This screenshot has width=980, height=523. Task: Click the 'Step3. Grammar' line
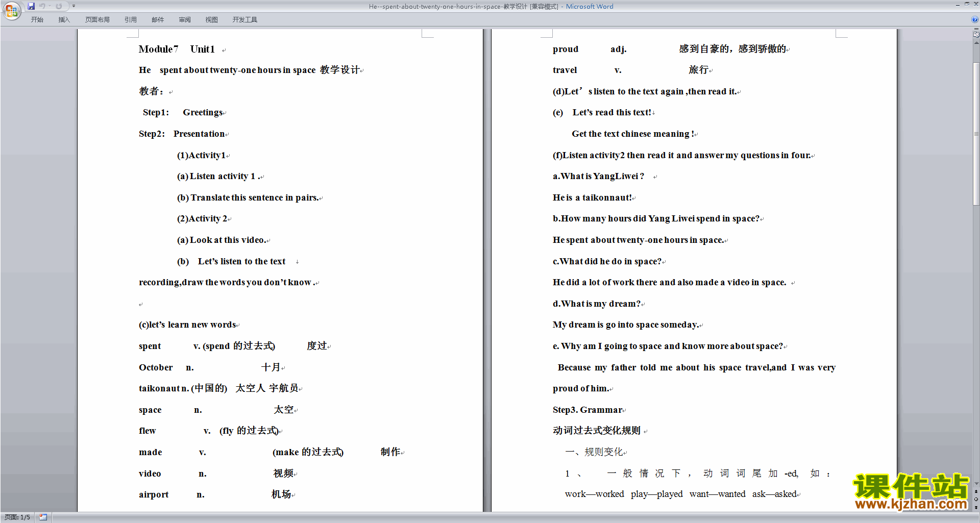tap(587, 410)
